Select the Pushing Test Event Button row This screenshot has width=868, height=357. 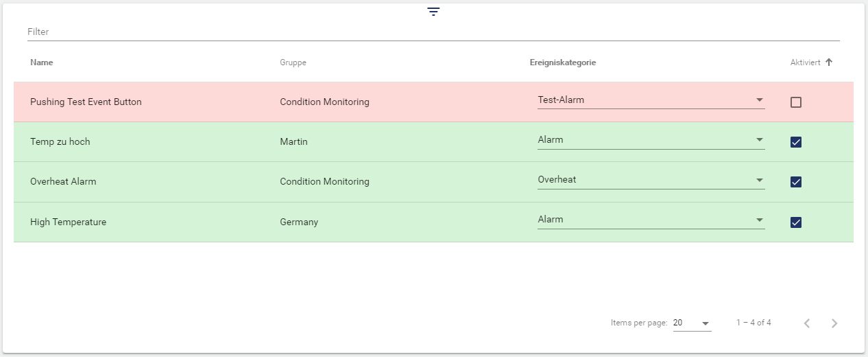click(x=86, y=102)
